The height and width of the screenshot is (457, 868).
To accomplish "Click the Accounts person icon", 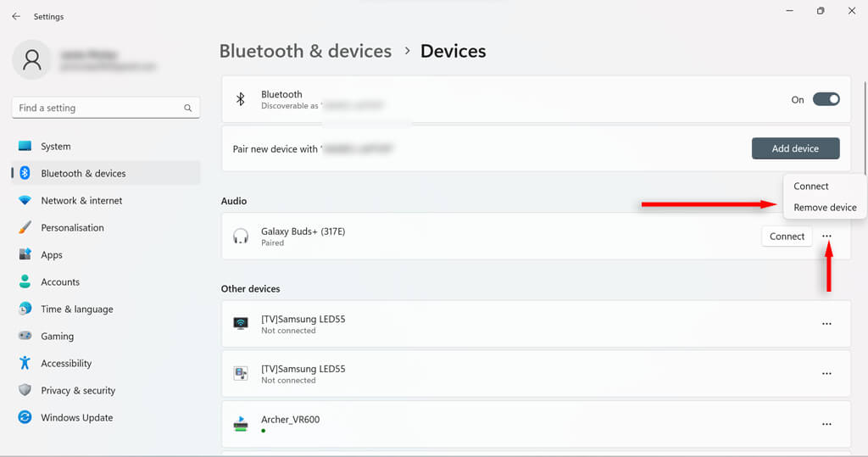I will pos(25,281).
